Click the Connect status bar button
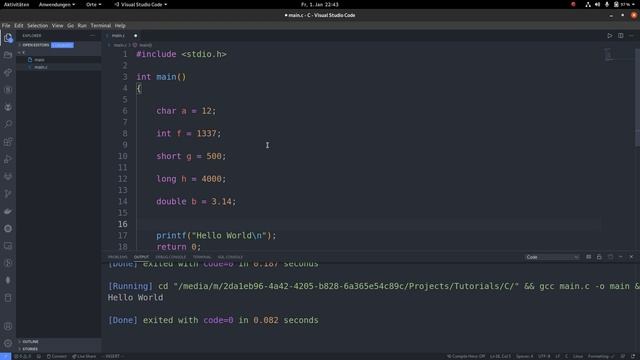Screen dimensions: 640x360 [57, 356]
